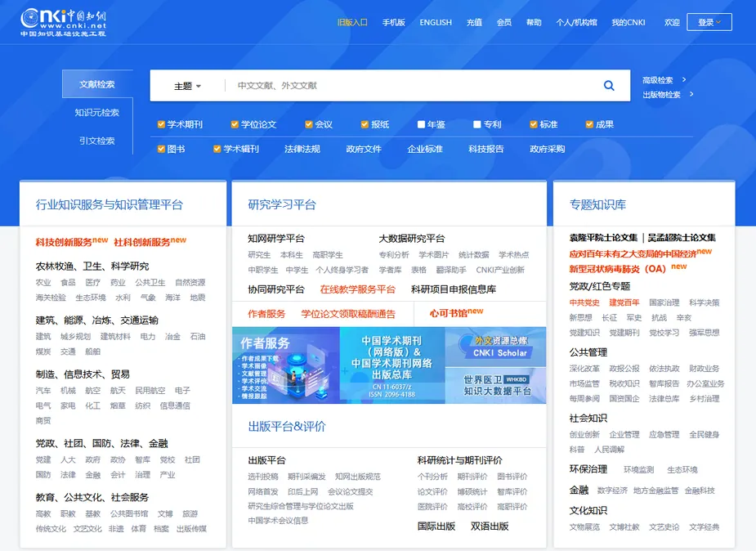Open 我的CNKI in the top menu
756x551 pixels.
(629, 22)
